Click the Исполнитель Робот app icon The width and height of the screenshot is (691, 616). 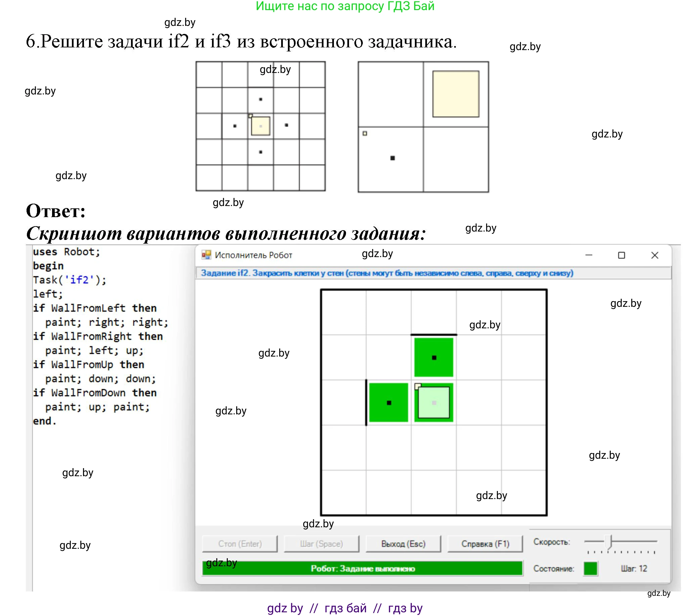pos(206,255)
